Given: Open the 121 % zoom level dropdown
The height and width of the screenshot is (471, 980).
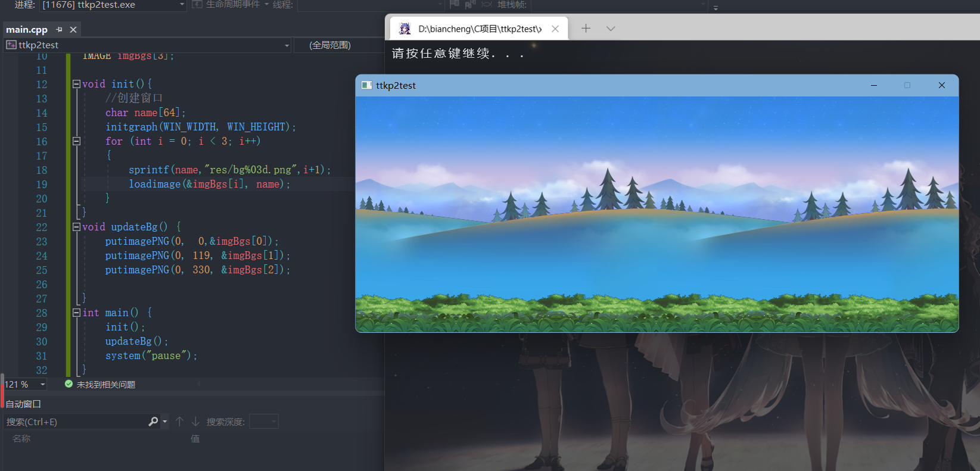Looking at the screenshot, I should click(42, 385).
